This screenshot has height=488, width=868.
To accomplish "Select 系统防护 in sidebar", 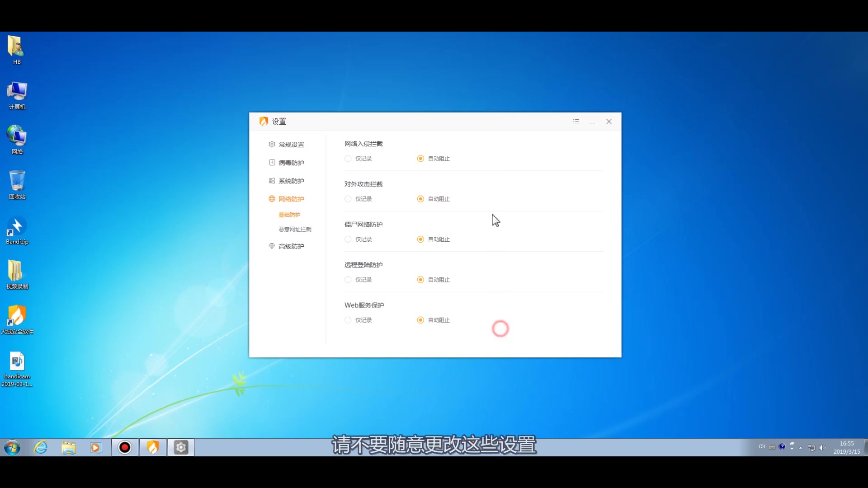I will 292,181.
